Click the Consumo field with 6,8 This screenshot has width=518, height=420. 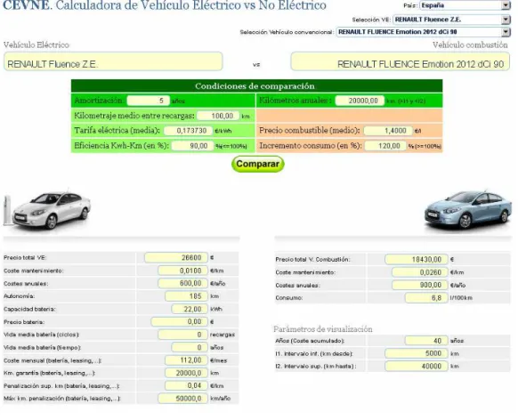point(426,298)
